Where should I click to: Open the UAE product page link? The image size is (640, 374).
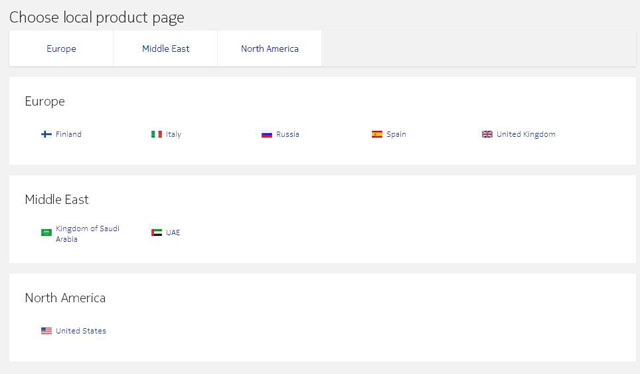tap(173, 232)
